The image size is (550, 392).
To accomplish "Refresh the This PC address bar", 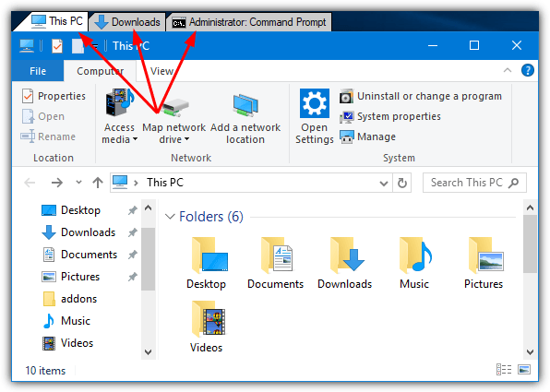I will pyautogui.click(x=402, y=183).
